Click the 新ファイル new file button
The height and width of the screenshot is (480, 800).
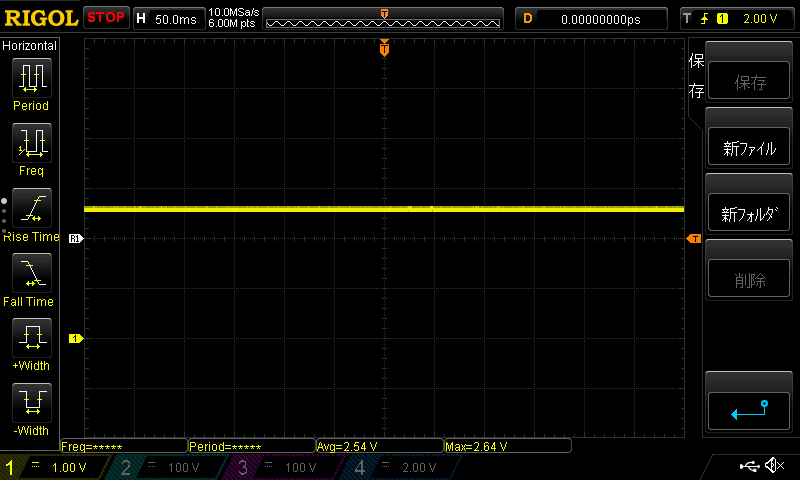coord(749,148)
